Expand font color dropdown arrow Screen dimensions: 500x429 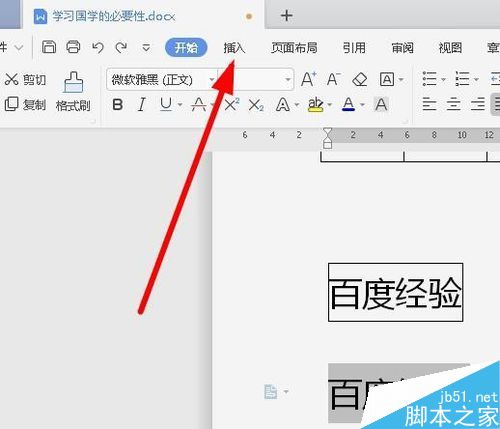click(362, 105)
